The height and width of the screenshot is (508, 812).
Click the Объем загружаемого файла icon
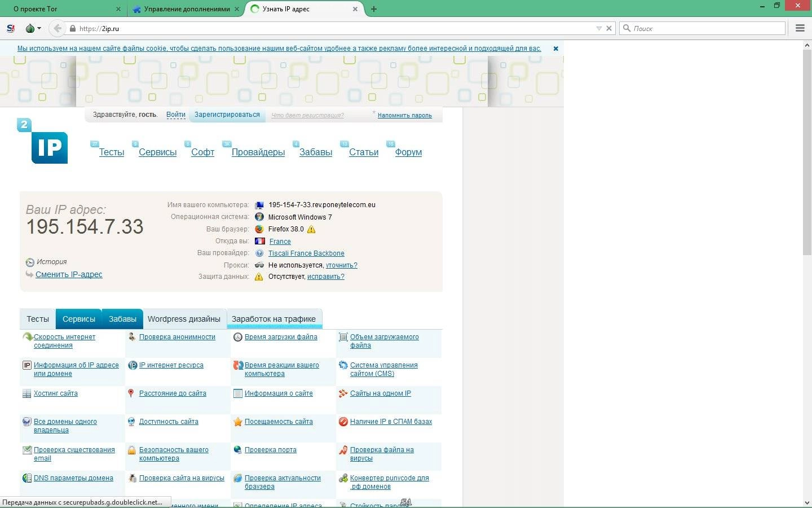(x=343, y=337)
